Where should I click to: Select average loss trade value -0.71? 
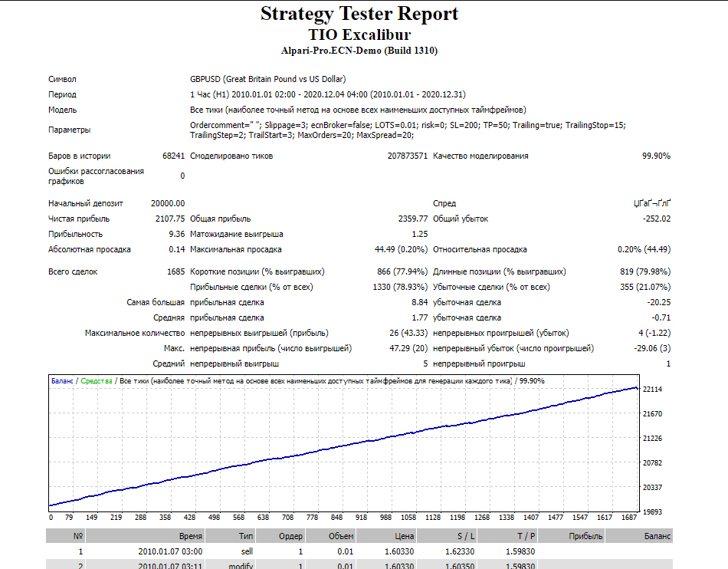coord(661,317)
